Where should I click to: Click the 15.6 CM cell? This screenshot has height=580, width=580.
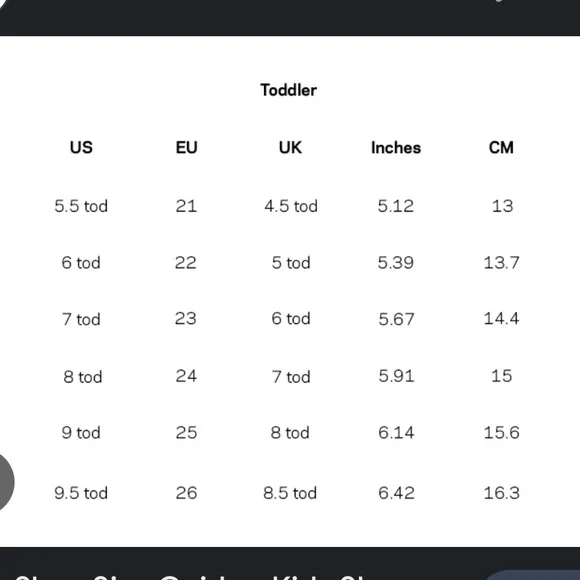[502, 433]
